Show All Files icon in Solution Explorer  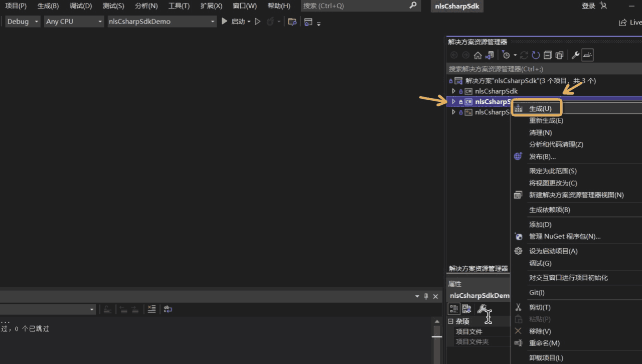[560, 55]
